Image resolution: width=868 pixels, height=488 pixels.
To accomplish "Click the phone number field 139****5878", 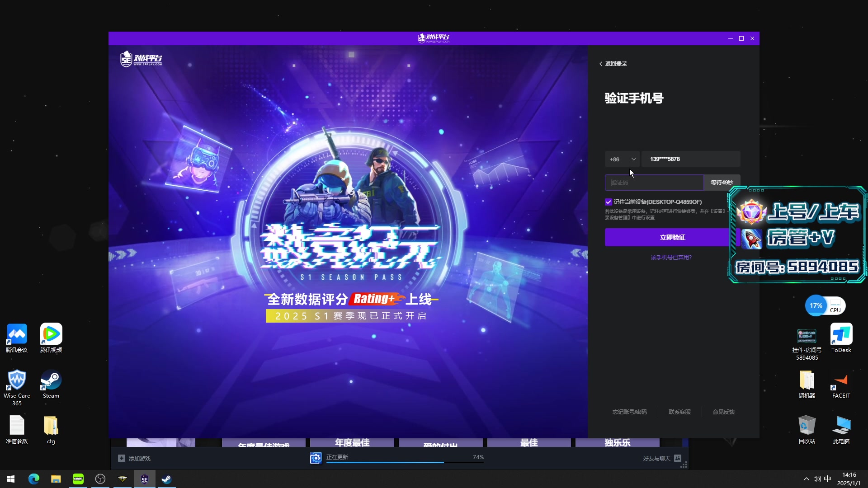I will point(691,159).
